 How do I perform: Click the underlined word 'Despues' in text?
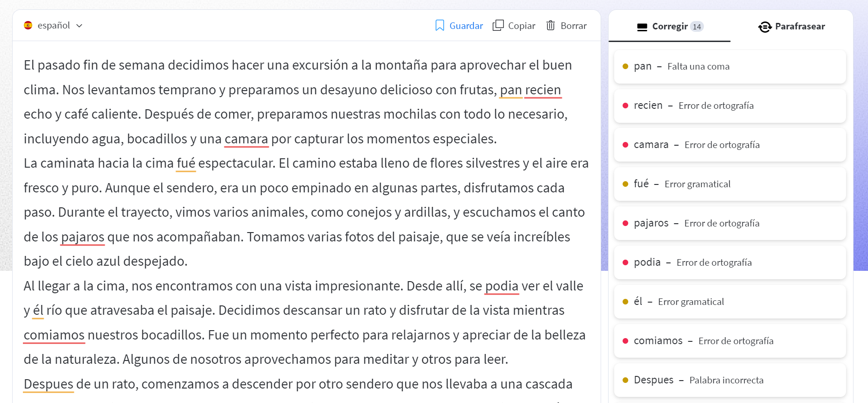coord(49,384)
